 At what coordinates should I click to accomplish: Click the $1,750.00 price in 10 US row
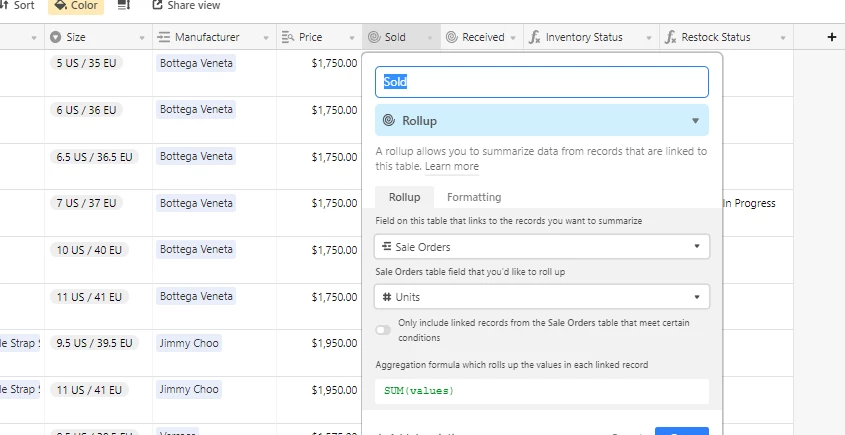pyautogui.click(x=334, y=250)
